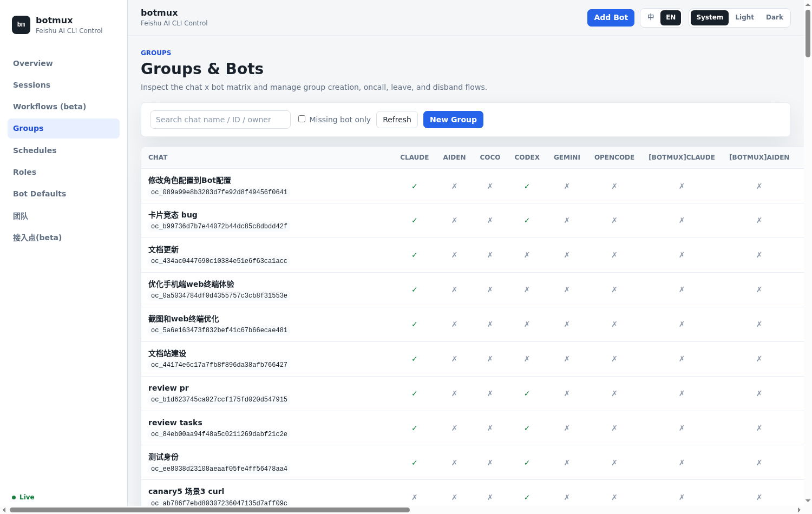Click Claude check in 卡片竞态 bug row
The height and width of the screenshot is (514, 812).
pyautogui.click(x=415, y=220)
